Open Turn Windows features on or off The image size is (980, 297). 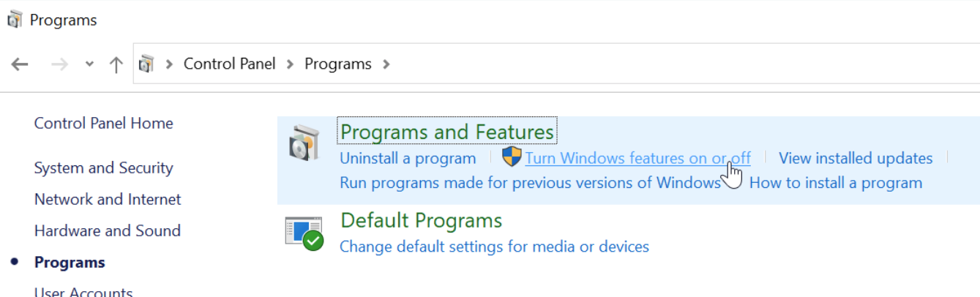pyautogui.click(x=637, y=158)
